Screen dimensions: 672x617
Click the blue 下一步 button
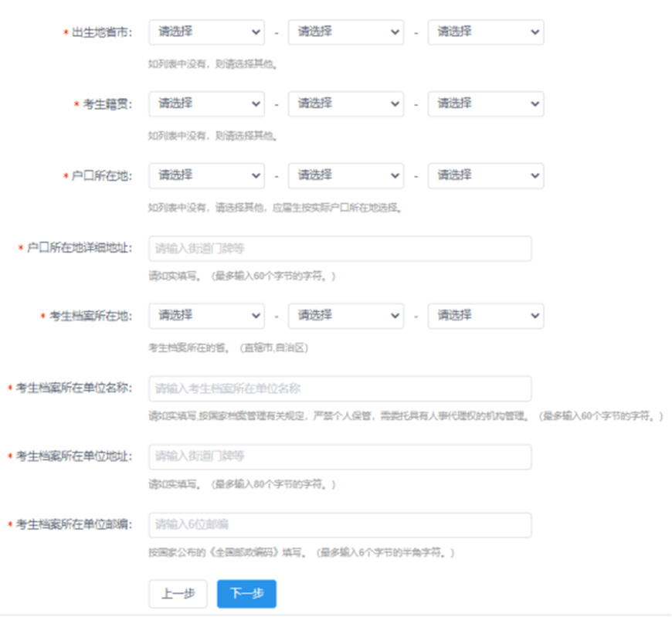(x=246, y=594)
